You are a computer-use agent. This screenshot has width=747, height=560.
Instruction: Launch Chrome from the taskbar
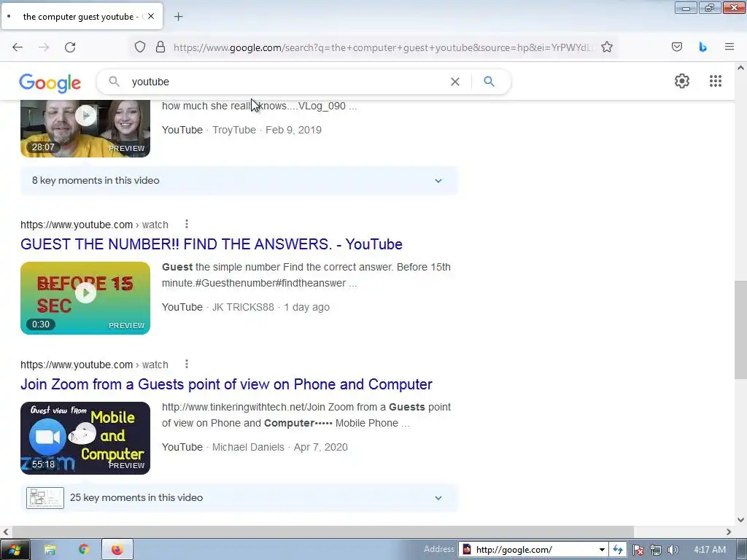point(84,550)
